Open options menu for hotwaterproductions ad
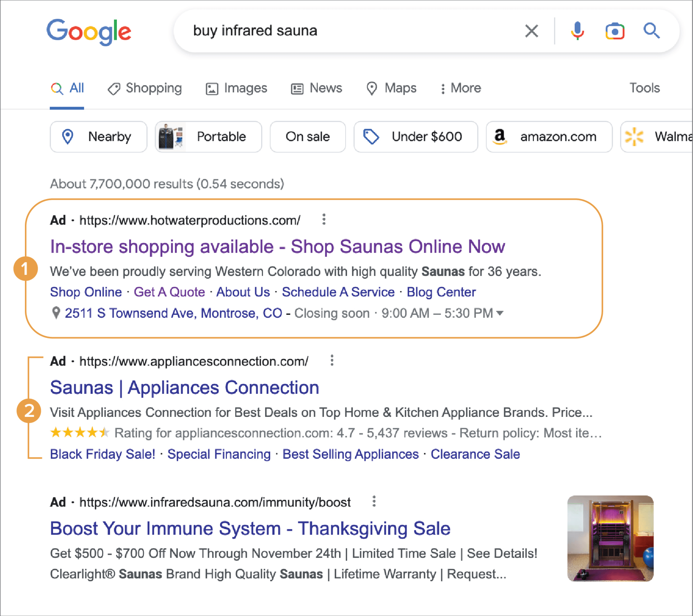This screenshot has width=693, height=616. click(324, 220)
